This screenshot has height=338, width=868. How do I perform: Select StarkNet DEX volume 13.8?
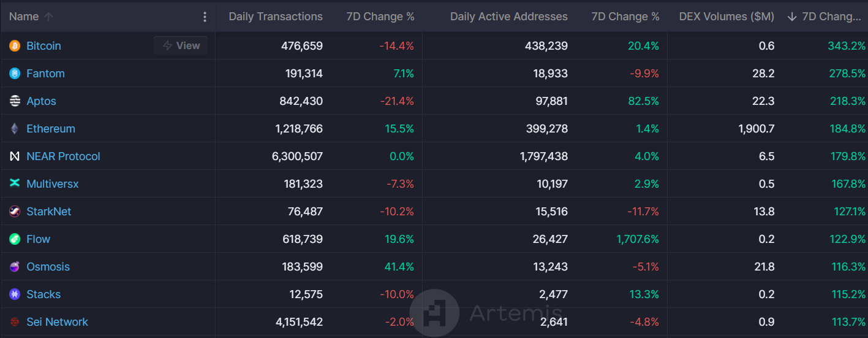click(x=764, y=212)
